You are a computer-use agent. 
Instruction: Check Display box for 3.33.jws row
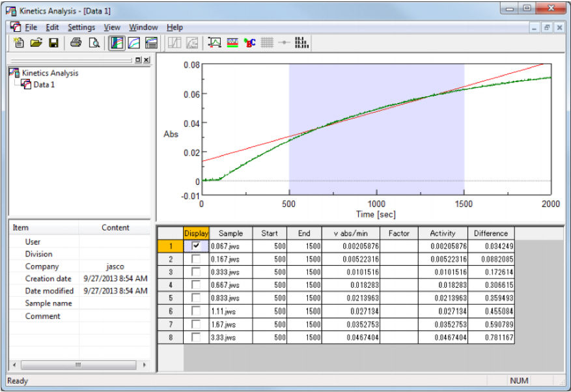click(196, 337)
